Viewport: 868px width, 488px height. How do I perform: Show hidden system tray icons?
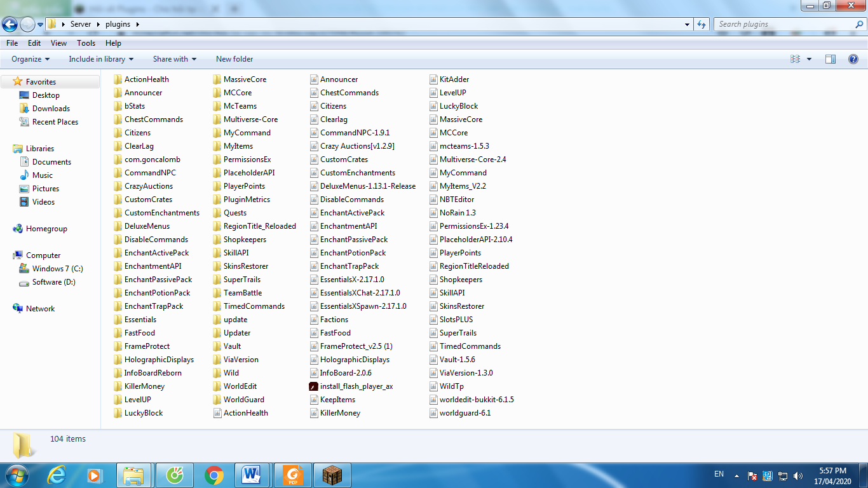(736, 475)
